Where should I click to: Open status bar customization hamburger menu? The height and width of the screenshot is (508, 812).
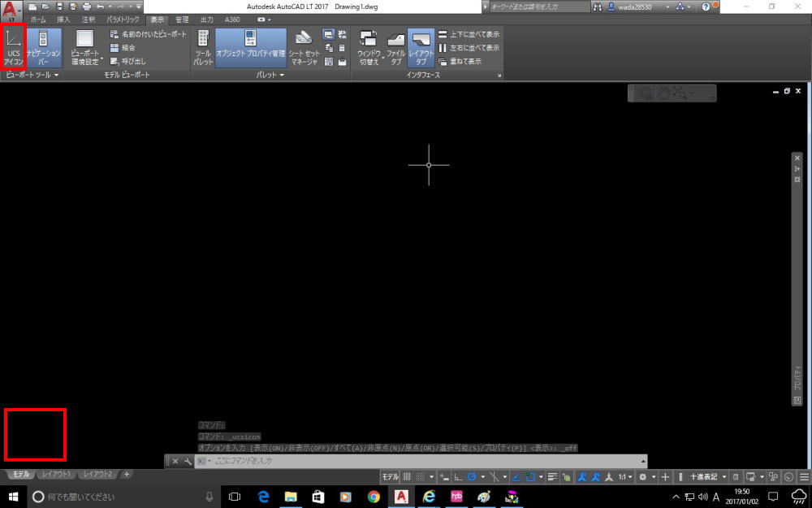point(804,477)
